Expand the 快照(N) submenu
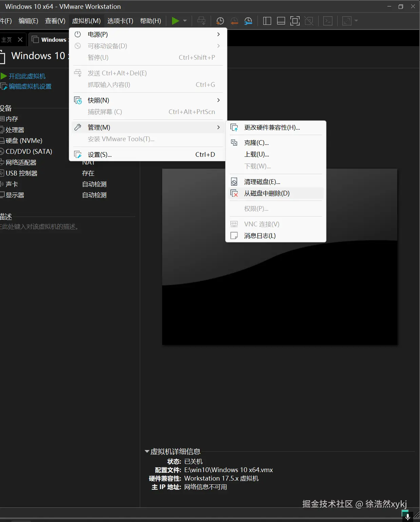420x522 pixels. pyautogui.click(x=148, y=100)
